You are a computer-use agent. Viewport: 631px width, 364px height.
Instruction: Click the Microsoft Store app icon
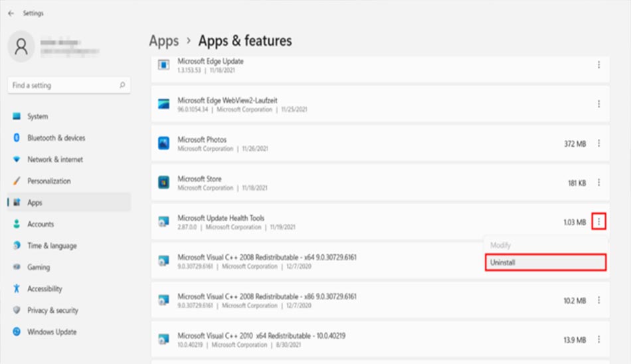pyautogui.click(x=164, y=183)
